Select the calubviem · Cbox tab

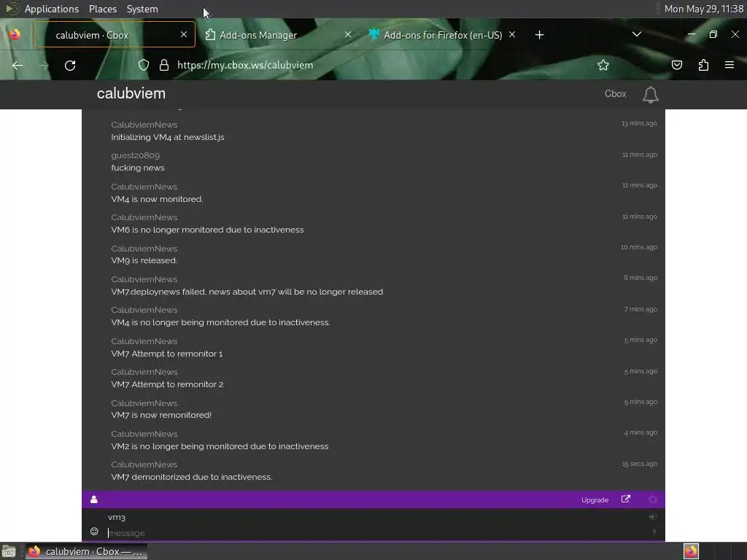pyautogui.click(x=115, y=34)
